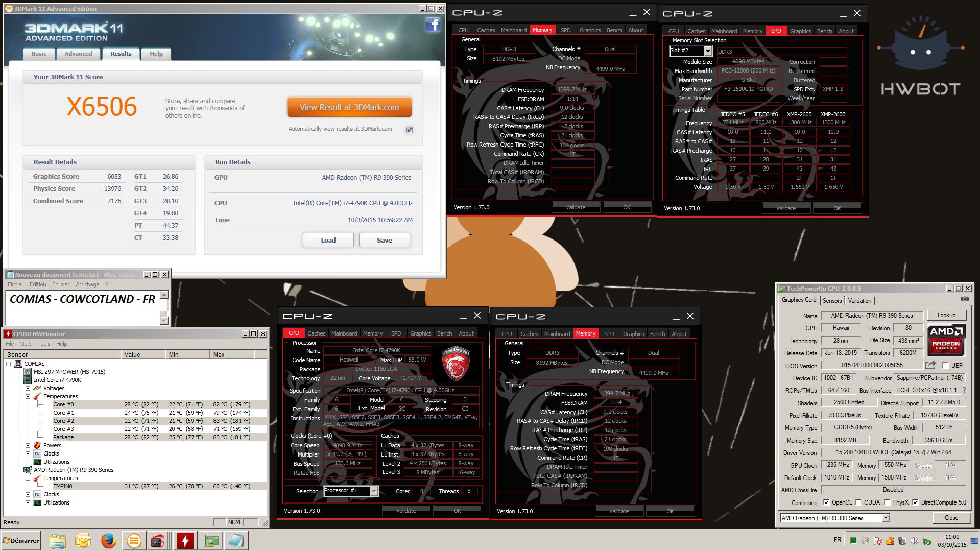
Task: Click Safely Remove Hardware tray icon
Action: click(926, 541)
